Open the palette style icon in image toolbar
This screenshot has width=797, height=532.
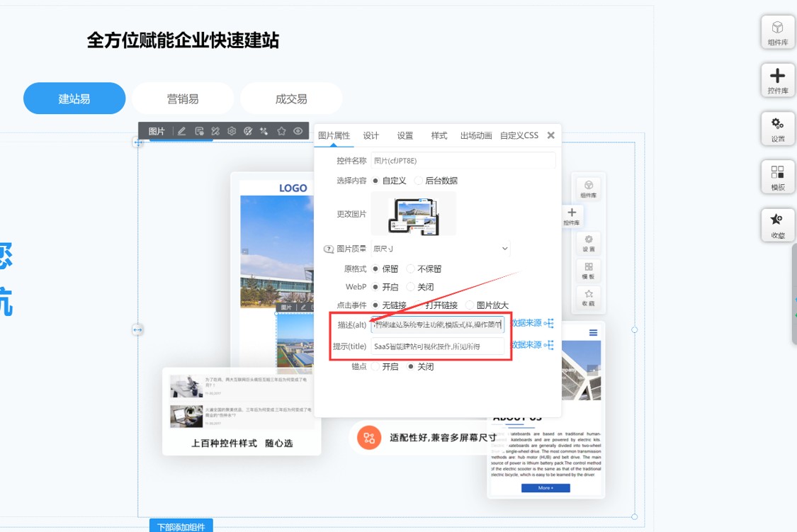[248, 130]
